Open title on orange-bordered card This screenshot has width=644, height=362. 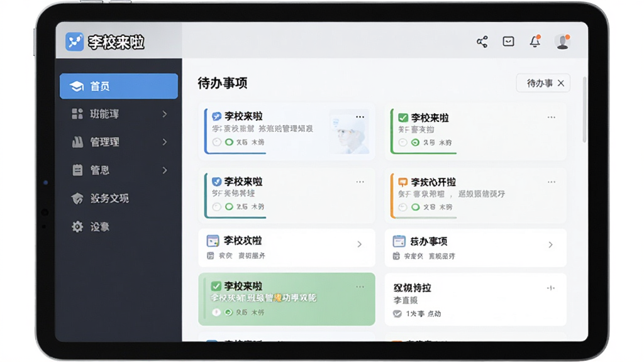click(x=433, y=182)
